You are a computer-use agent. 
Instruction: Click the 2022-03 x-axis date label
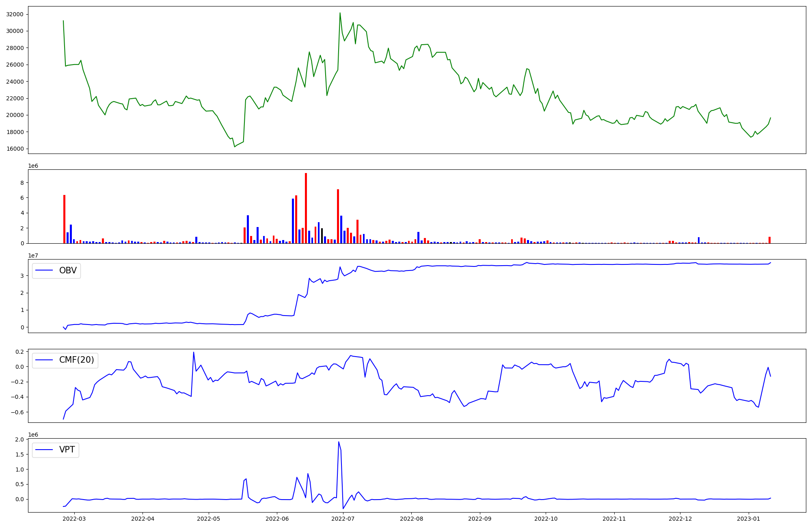tap(74, 519)
